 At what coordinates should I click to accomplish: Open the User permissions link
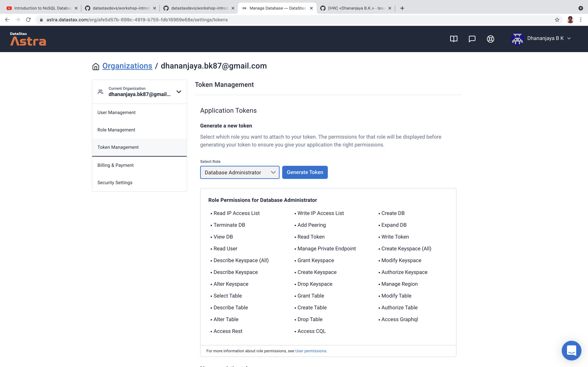click(311, 351)
